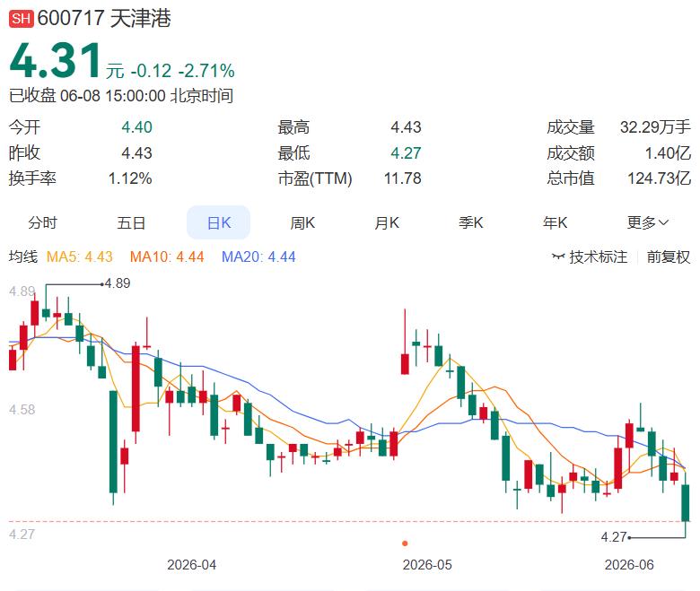Select the 日K tab

pos(218,222)
